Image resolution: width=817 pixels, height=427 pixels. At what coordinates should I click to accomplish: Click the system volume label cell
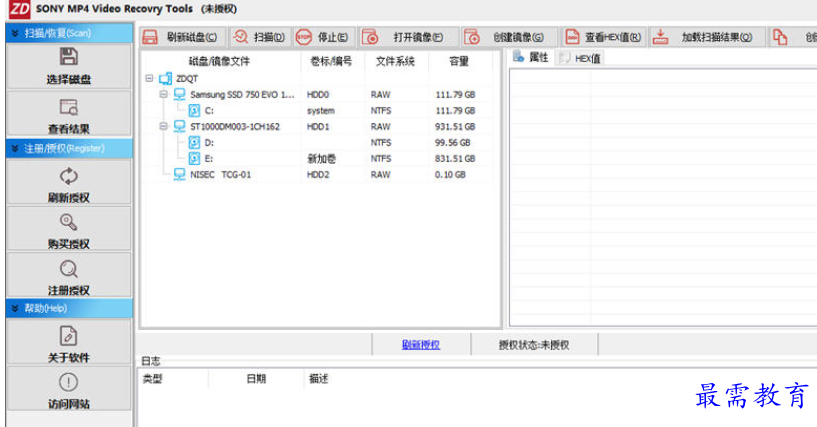click(321, 111)
